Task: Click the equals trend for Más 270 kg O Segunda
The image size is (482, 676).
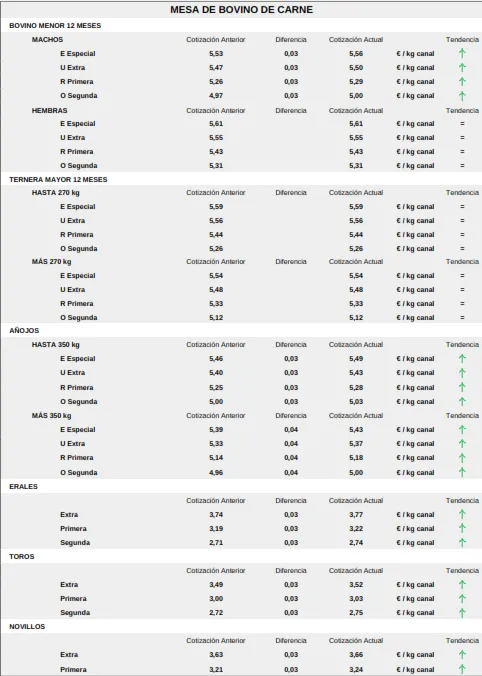Action: pos(462,318)
